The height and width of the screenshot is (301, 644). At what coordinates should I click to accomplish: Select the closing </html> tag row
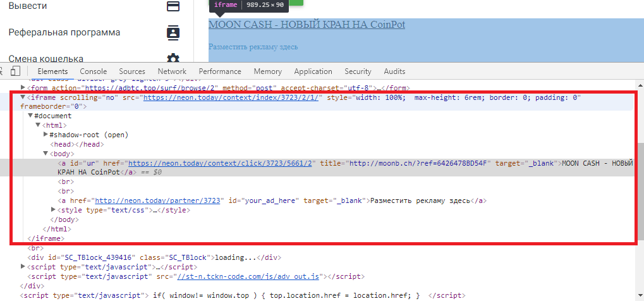click(x=57, y=229)
